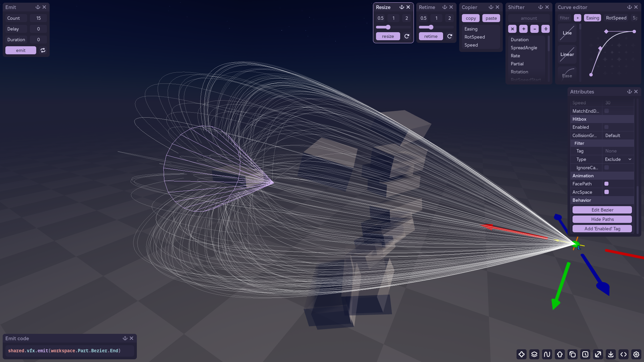644x362 pixels.
Task: Click the clock icon in the bottom toolbar
Action: [x=585, y=354]
